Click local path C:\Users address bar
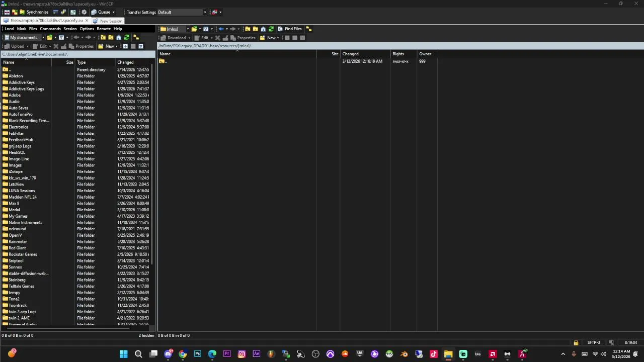Viewport: 644px width, 362px height. [77, 54]
